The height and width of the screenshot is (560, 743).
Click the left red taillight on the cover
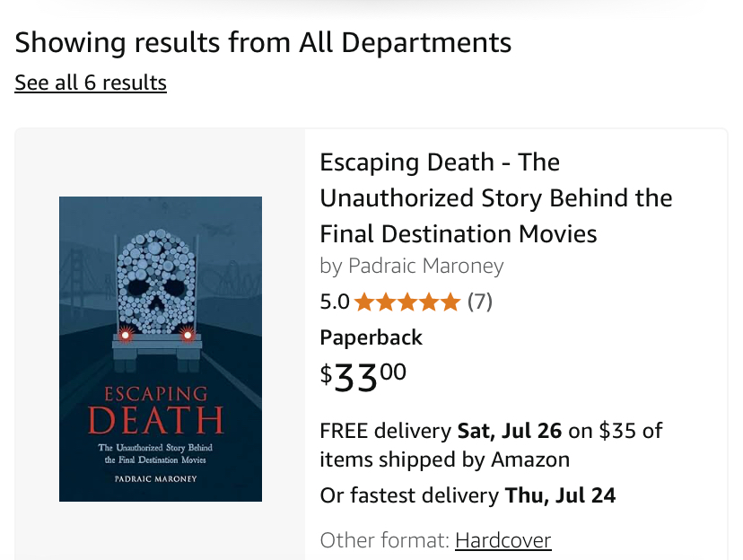click(x=127, y=336)
